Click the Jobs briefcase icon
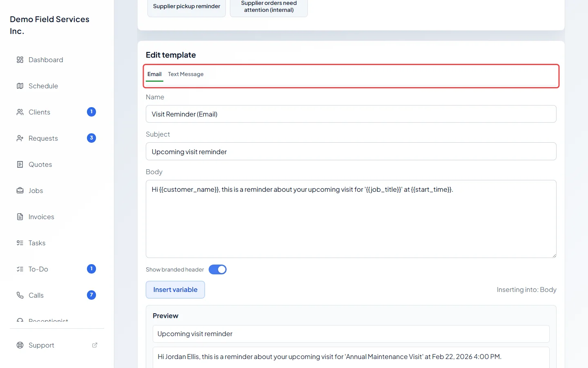Screen dimensions: 588x368 click(x=20, y=191)
